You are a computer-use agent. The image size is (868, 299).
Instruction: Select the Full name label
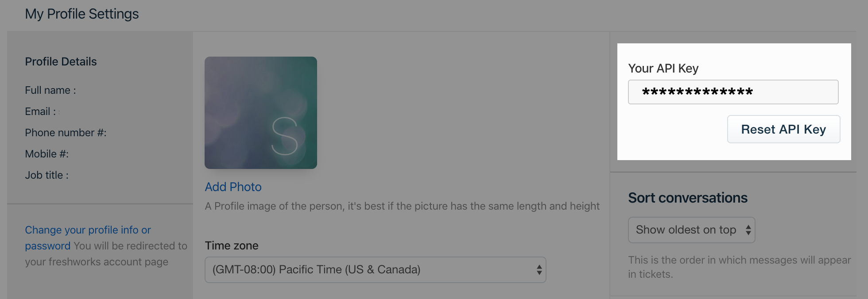click(50, 90)
